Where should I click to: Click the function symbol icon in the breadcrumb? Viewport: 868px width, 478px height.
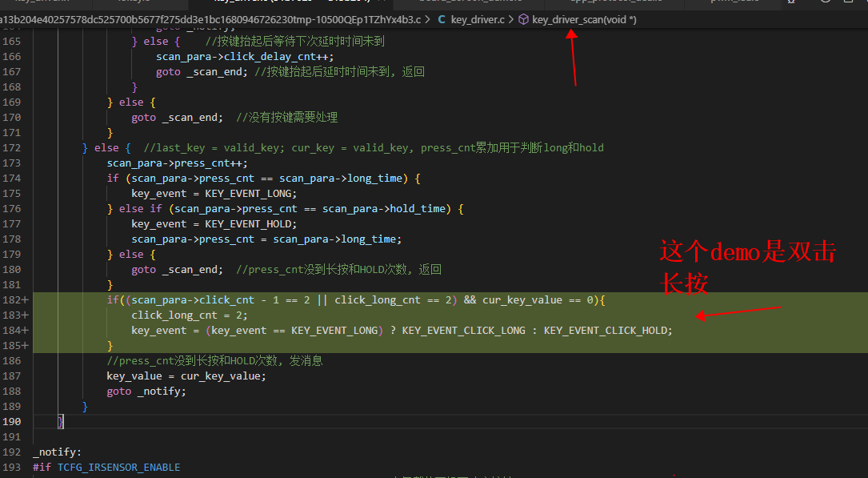(x=523, y=19)
